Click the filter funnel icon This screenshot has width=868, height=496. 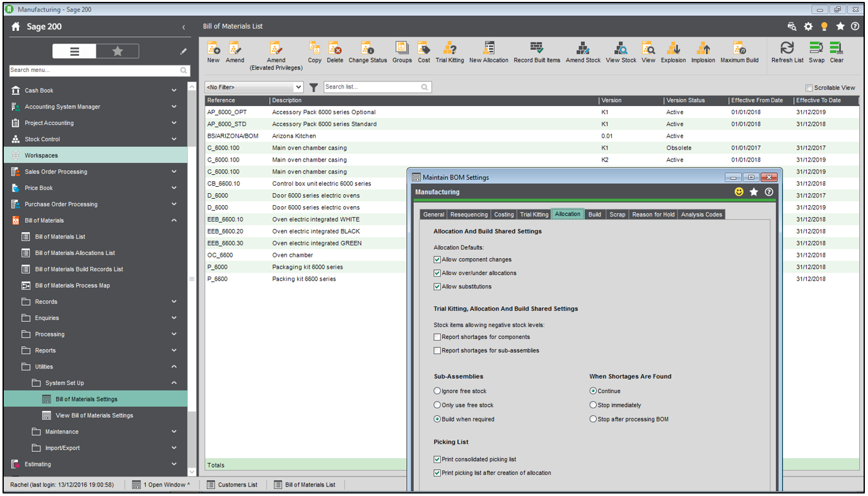[314, 87]
